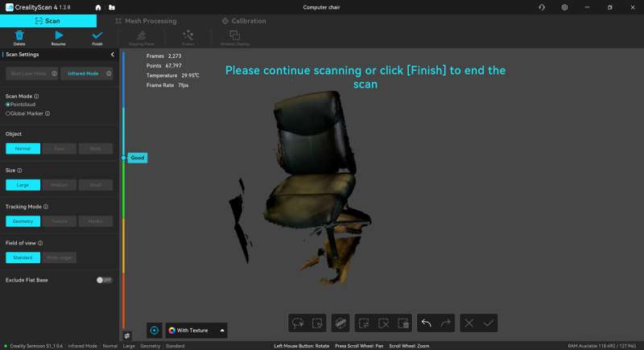The height and width of the screenshot is (350, 644).
Task: Open the home screen icon
Action: (98, 7)
